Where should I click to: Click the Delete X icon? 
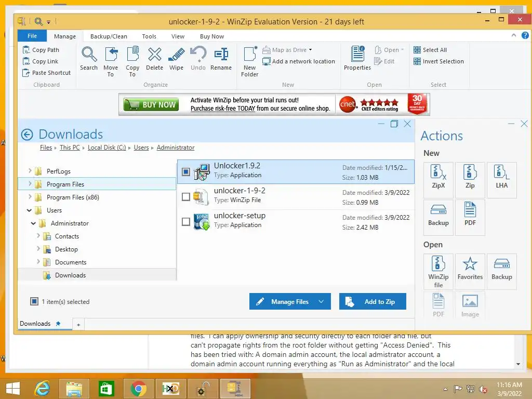point(154,58)
